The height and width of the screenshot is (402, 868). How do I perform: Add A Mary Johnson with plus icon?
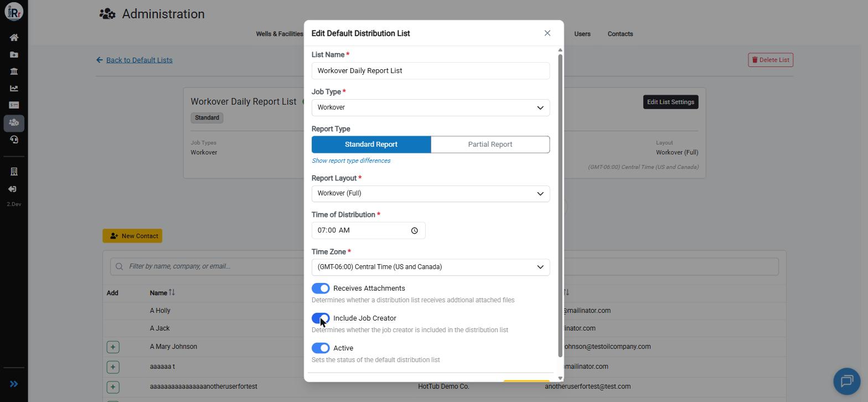pyautogui.click(x=113, y=347)
